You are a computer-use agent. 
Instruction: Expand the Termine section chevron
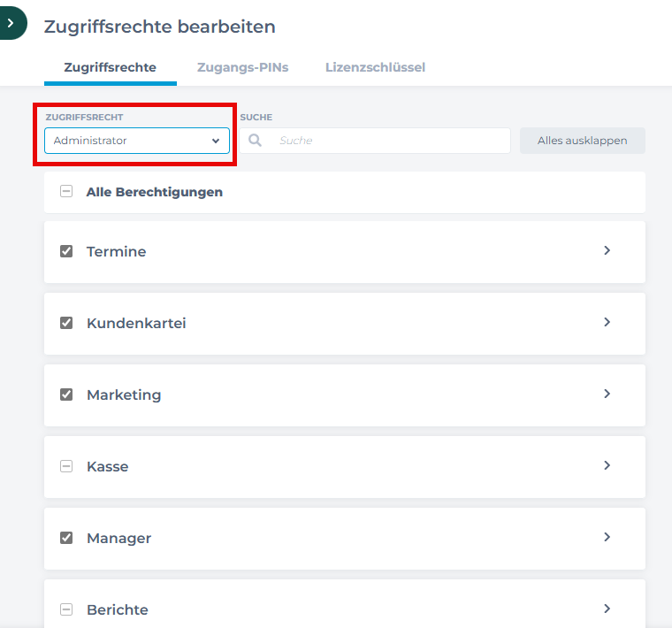(607, 250)
